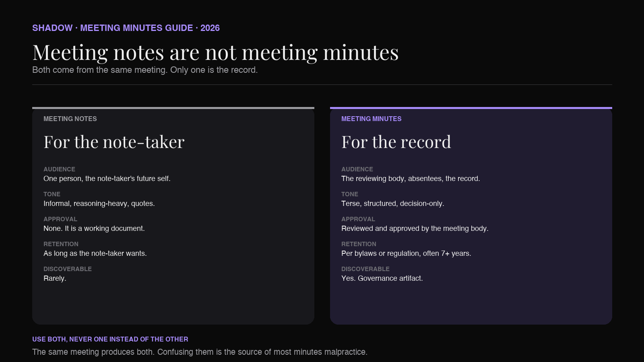The height and width of the screenshot is (362, 644).
Task: Click the DISCOVERABLE label in the Meeting Notes card
Action: (x=68, y=269)
